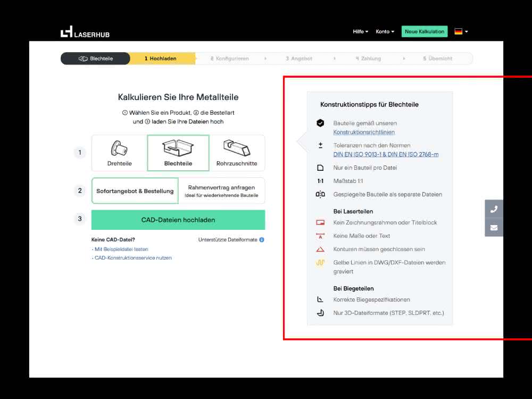Open the Hilfe dropdown menu

pyautogui.click(x=360, y=31)
